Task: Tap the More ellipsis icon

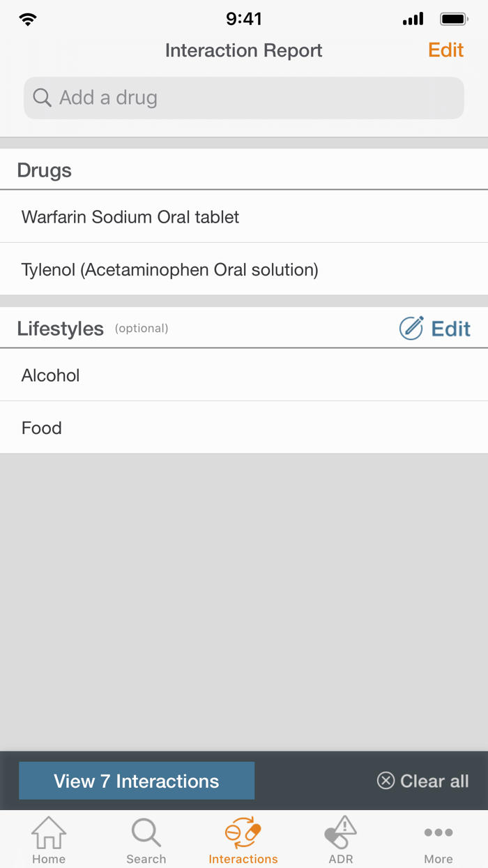Action: 439,832
